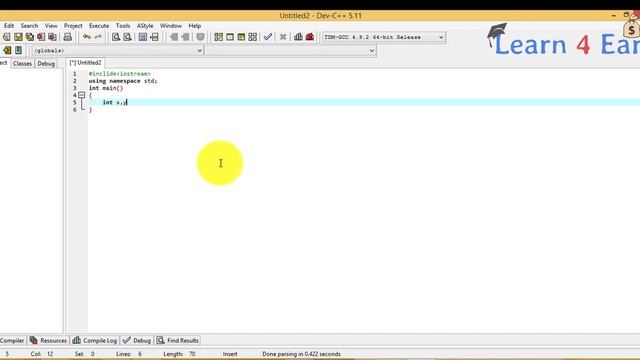Viewport: 640px width, 360px height.
Task: Collapse the main() code fold at line 4
Action: (82, 95)
